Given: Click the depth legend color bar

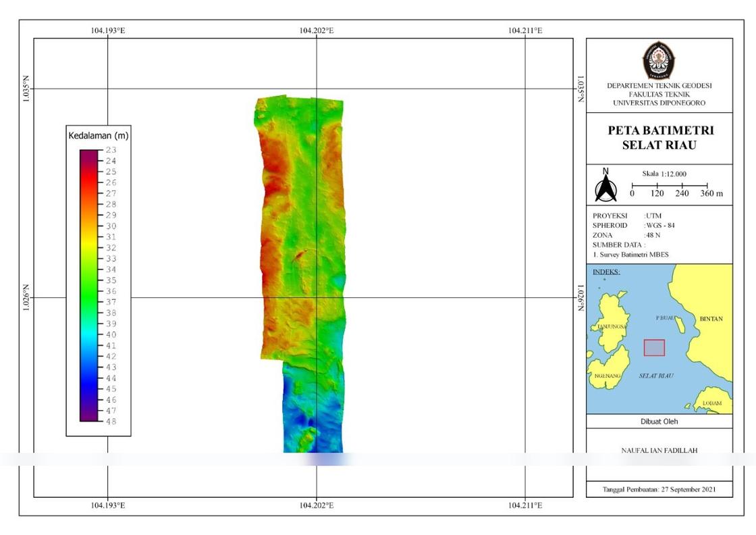Looking at the screenshot, I should point(88,286).
